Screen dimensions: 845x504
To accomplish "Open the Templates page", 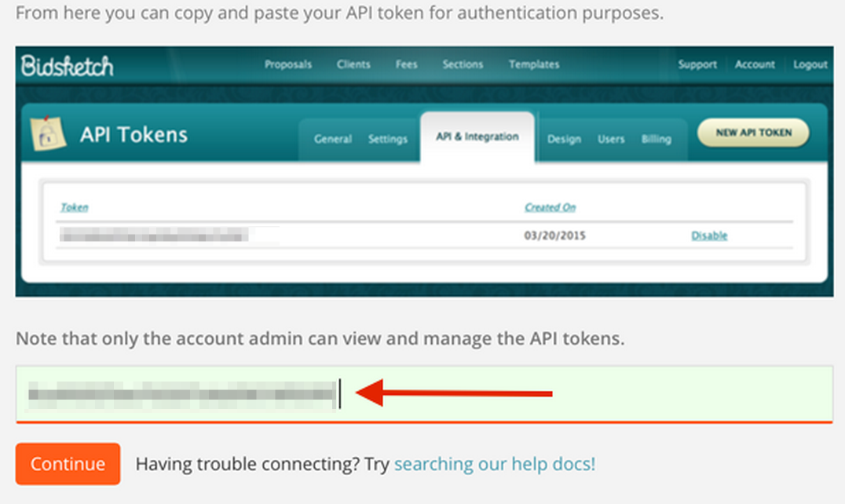I will pyautogui.click(x=534, y=64).
